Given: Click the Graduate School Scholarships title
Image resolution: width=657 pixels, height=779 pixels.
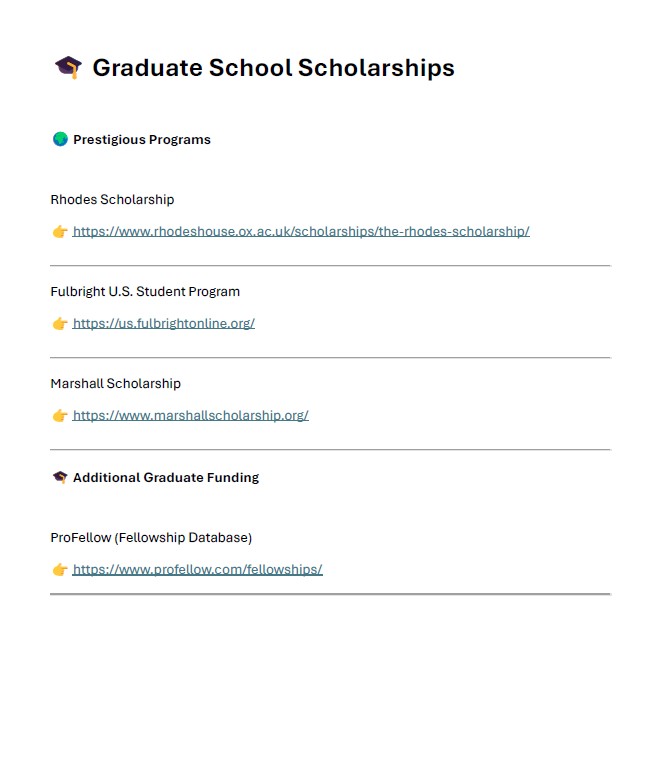Looking at the screenshot, I should pos(273,68).
